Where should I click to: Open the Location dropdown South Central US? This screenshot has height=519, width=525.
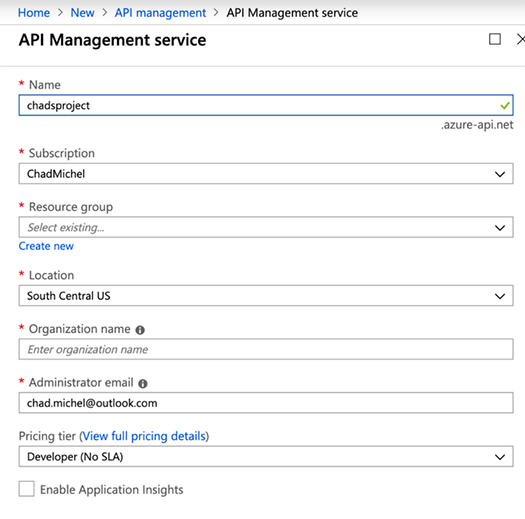point(266,296)
